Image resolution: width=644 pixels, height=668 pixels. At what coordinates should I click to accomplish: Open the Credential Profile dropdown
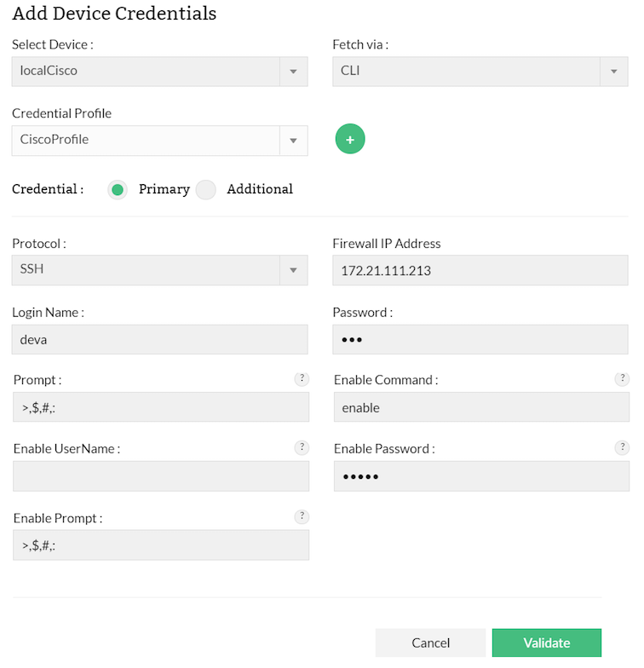coord(159,140)
